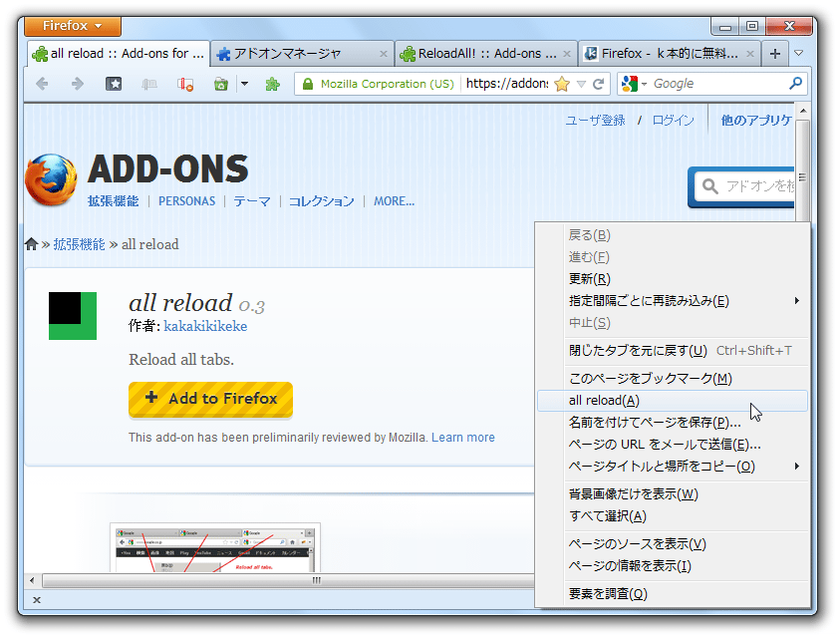Choose 更新(R) in the context menu
840x637 pixels.
[673, 278]
